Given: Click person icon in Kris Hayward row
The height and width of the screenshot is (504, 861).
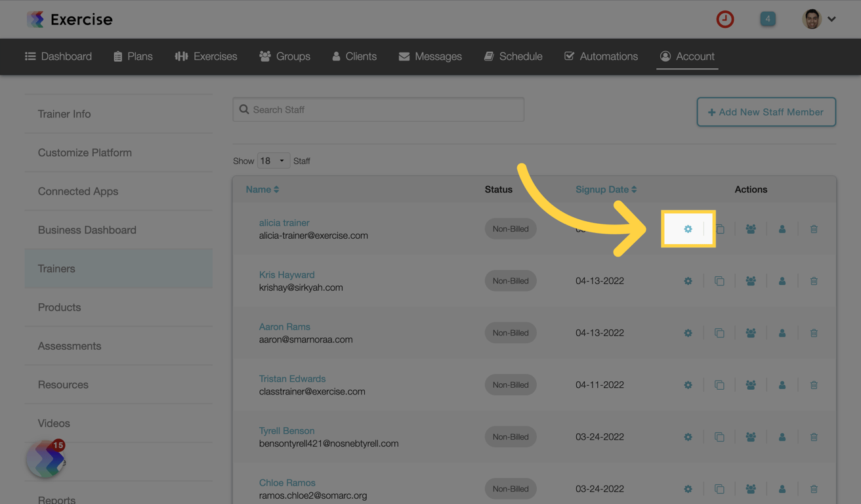Looking at the screenshot, I should [x=782, y=281].
